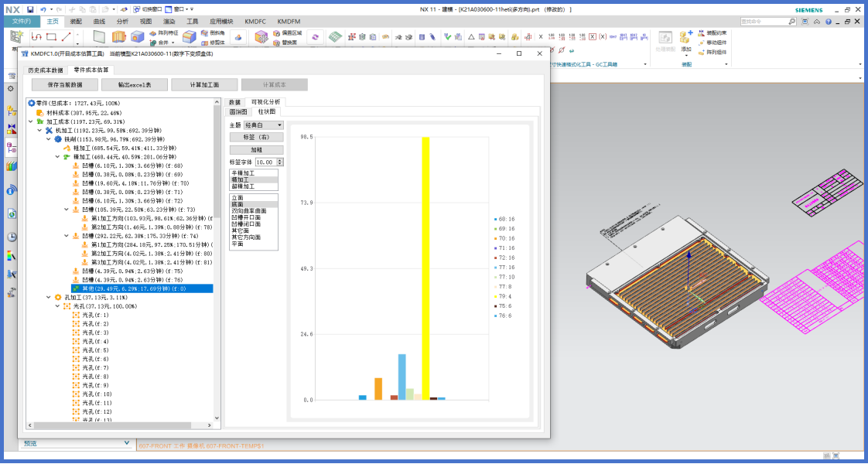The width and height of the screenshot is (868, 464).
Task: Click the tall yellow bar in chart
Action: [x=425, y=268]
